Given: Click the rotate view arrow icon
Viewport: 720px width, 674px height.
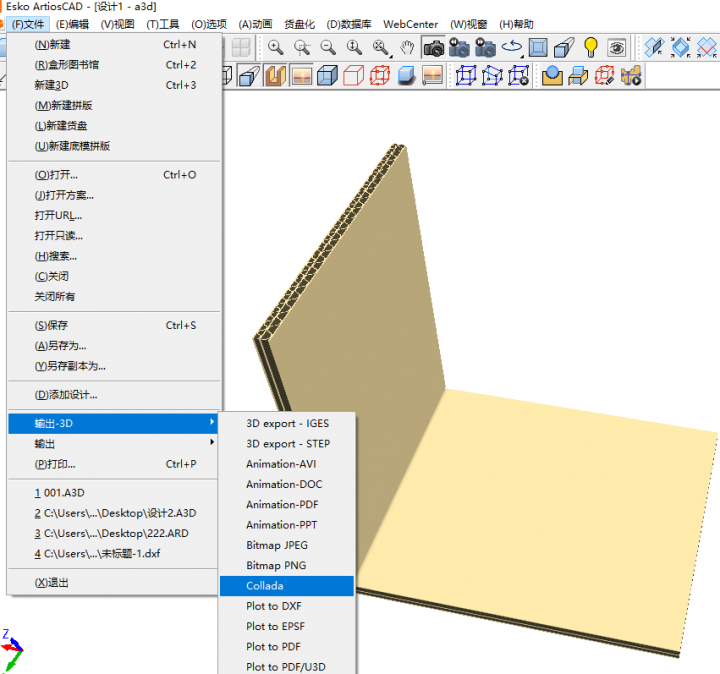Looking at the screenshot, I should coord(512,47).
